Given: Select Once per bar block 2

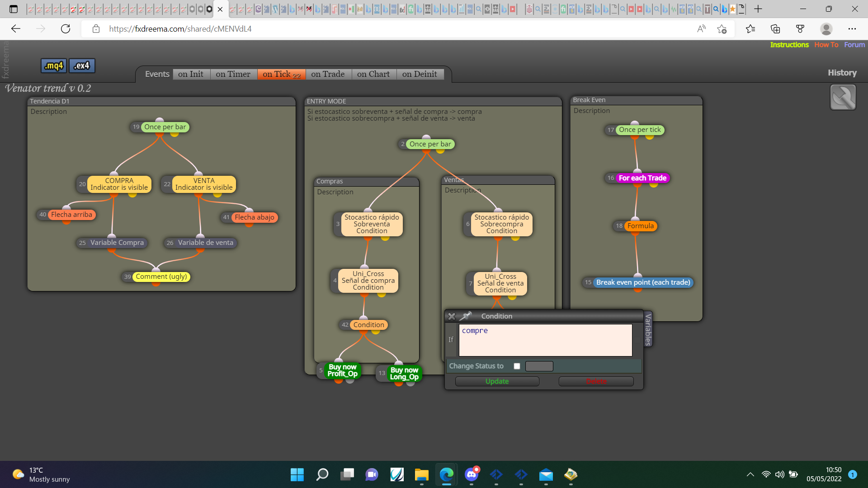Looking at the screenshot, I should [x=430, y=144].
